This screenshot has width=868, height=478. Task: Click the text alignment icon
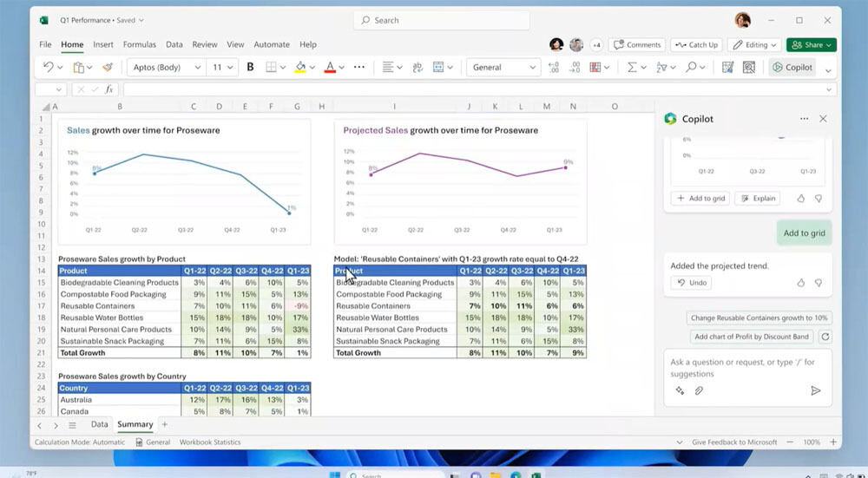pyautogui.click(x=388, y=67)
